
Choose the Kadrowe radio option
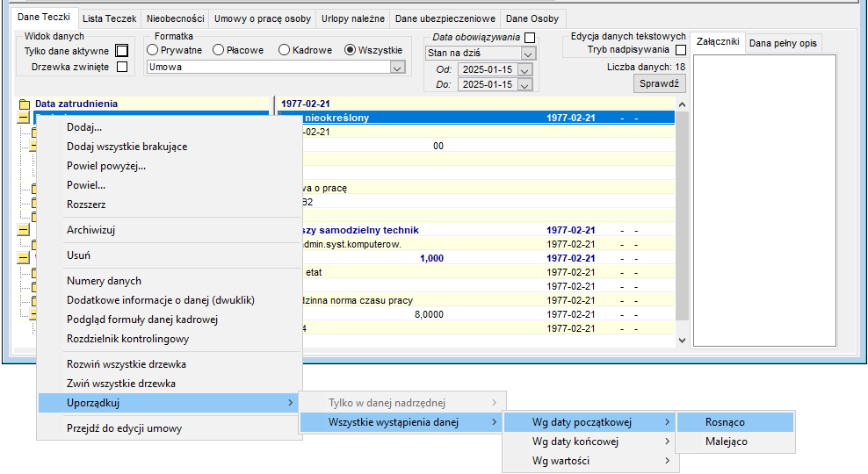click(284, 50)
